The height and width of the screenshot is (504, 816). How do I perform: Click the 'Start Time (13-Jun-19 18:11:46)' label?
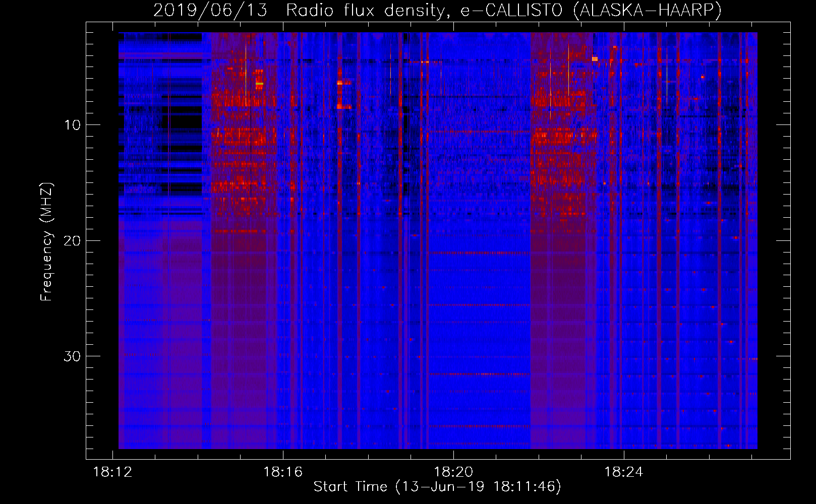point(437,487)
